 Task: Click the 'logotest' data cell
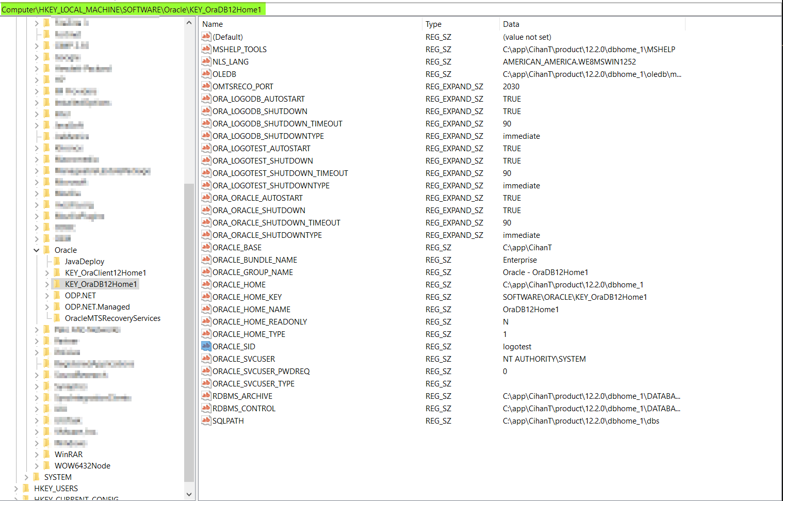click(517, 347)
